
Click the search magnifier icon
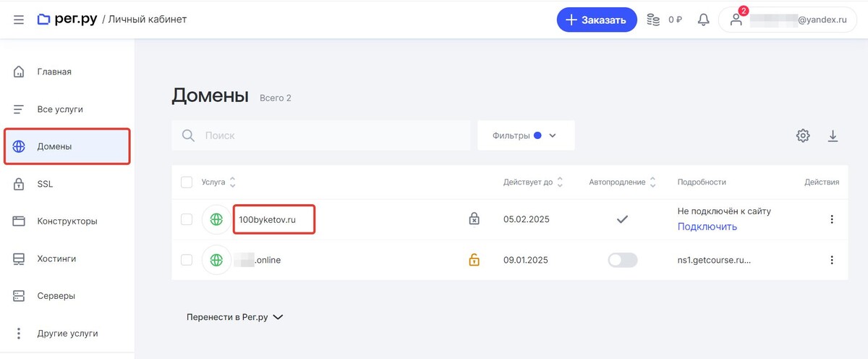click(188, 135)
